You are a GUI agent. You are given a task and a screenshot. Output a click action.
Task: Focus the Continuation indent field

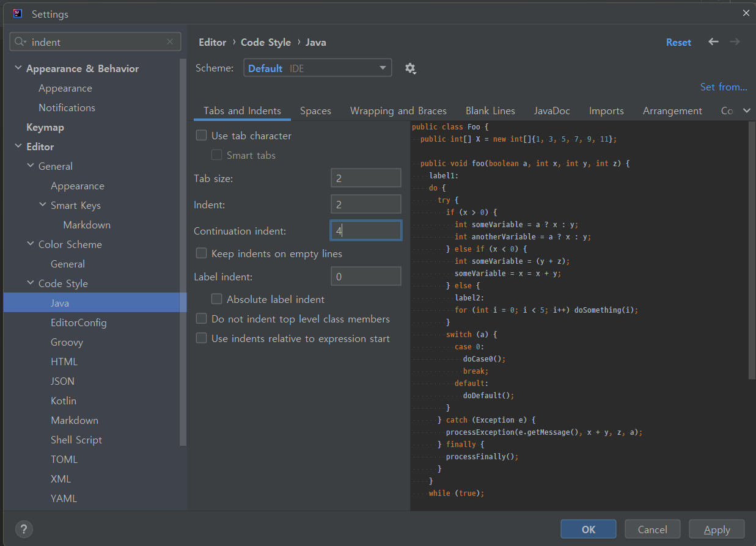coord(365,231)
